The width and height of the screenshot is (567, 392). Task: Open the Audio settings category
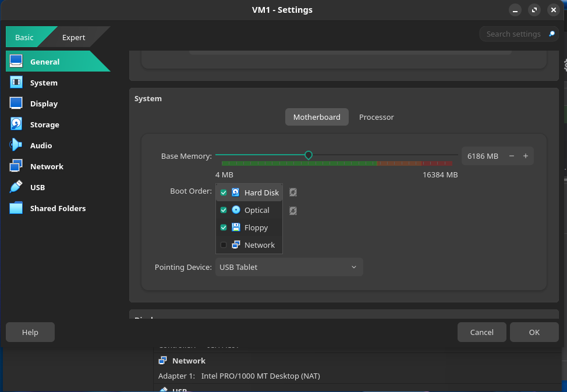(x=41, y=145)
